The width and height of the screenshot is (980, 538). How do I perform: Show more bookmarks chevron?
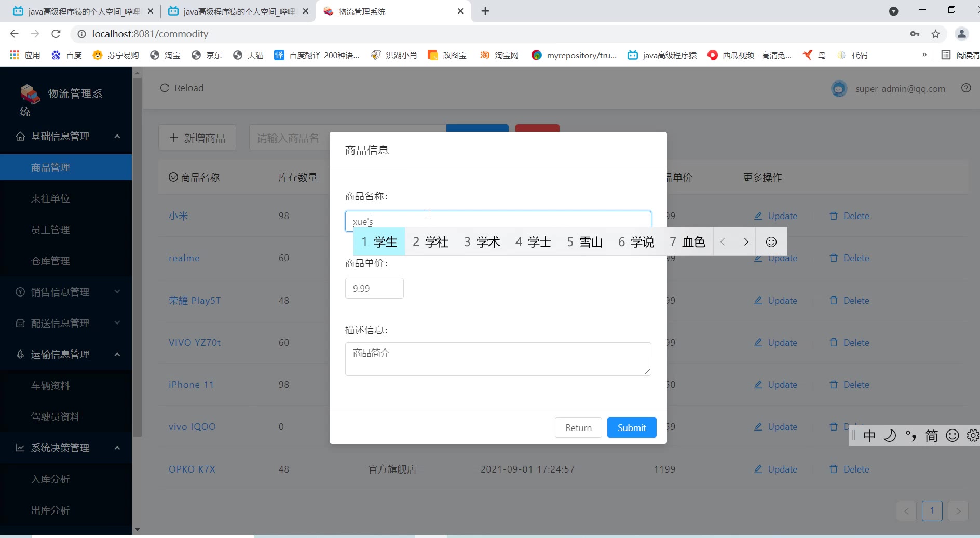pyautogui.click(x=924, y=55)
